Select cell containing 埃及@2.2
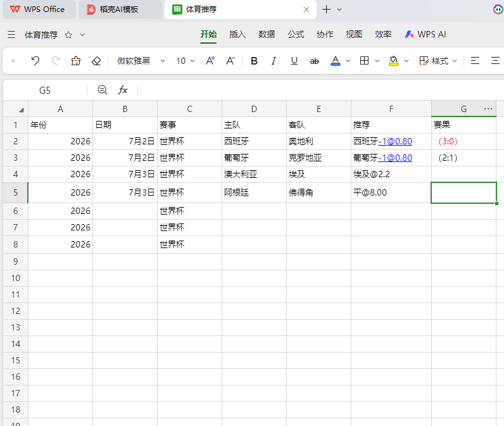This screenshot has width=504, height=426. 391,174
